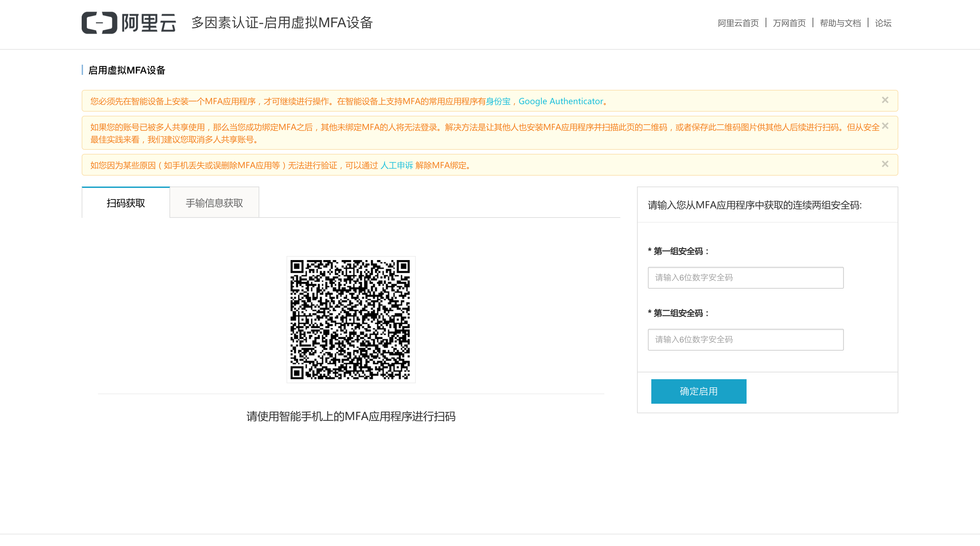Visit the 论坛 forum link

883,23
